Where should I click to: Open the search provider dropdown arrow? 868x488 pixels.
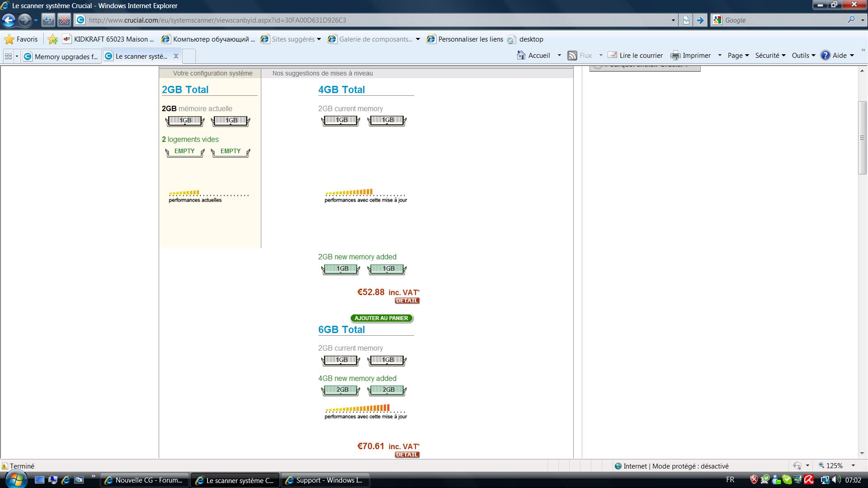tap(862, 20)
